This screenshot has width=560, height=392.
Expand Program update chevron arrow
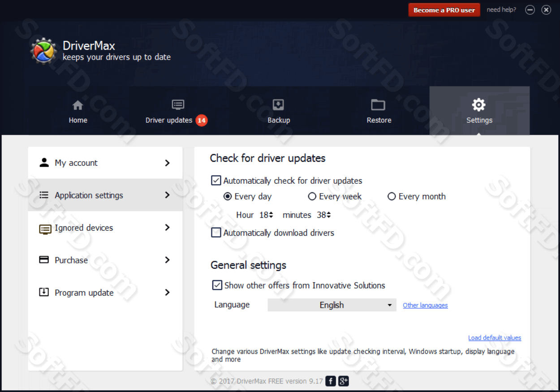coord(167,292)
